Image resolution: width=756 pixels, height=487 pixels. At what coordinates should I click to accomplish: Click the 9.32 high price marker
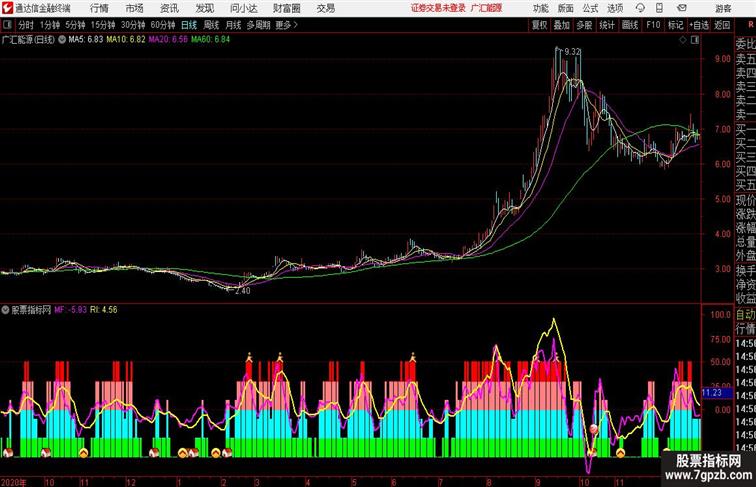tap(572, 52)
